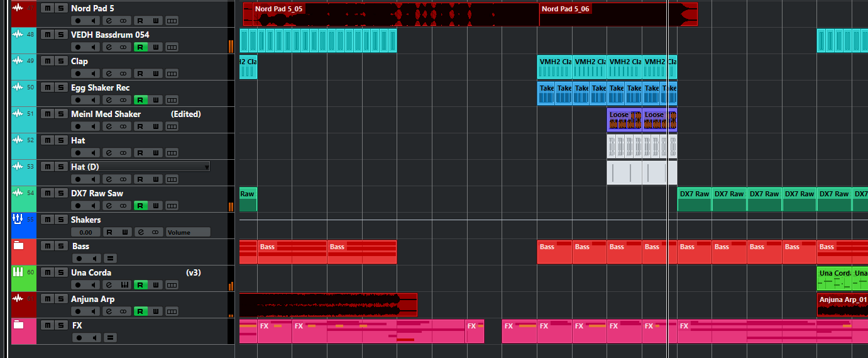Open channel settings on Anjuna Arp track

[109, 311]
